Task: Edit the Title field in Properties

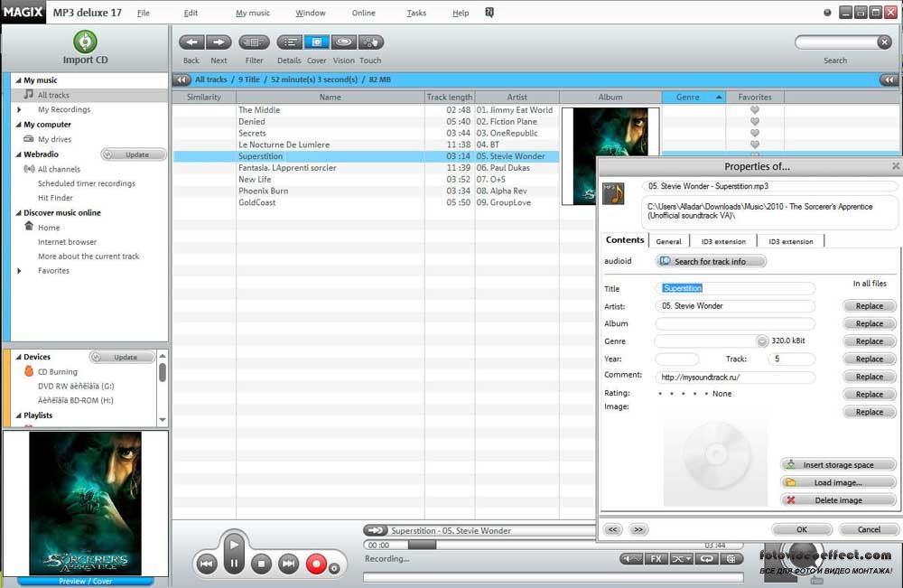Action: [x=735, y=288]
